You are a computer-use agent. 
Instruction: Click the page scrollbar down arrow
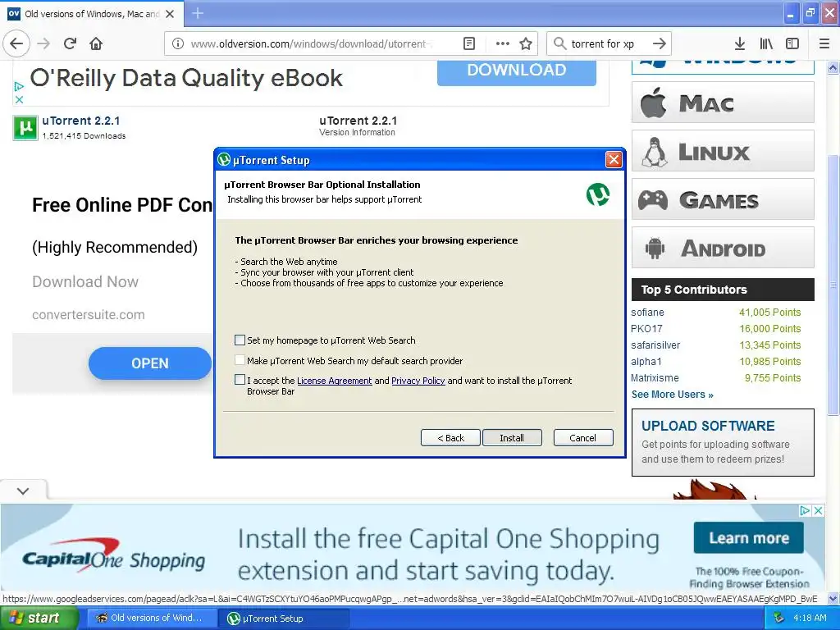(x=833, y=598)
